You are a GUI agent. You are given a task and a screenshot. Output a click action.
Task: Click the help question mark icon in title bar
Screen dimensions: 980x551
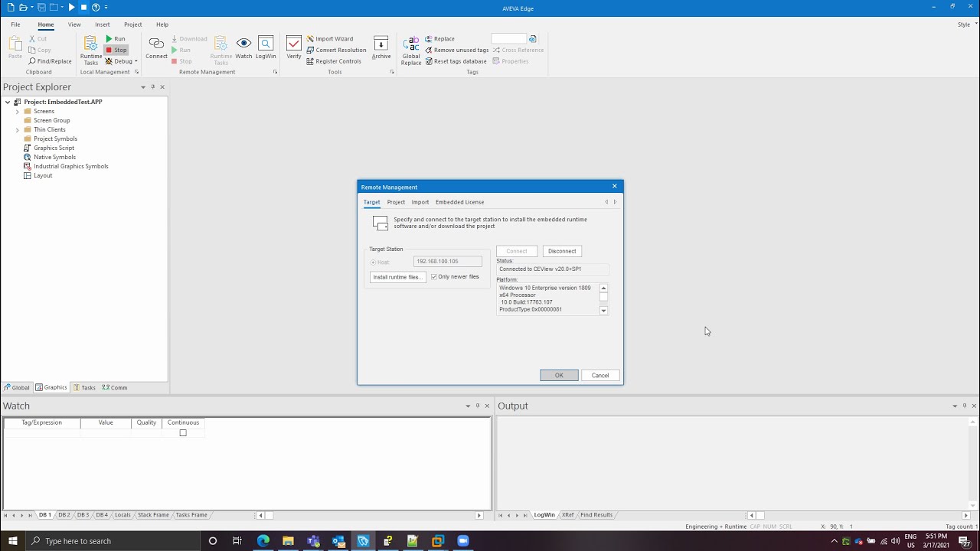coord(96,7)
